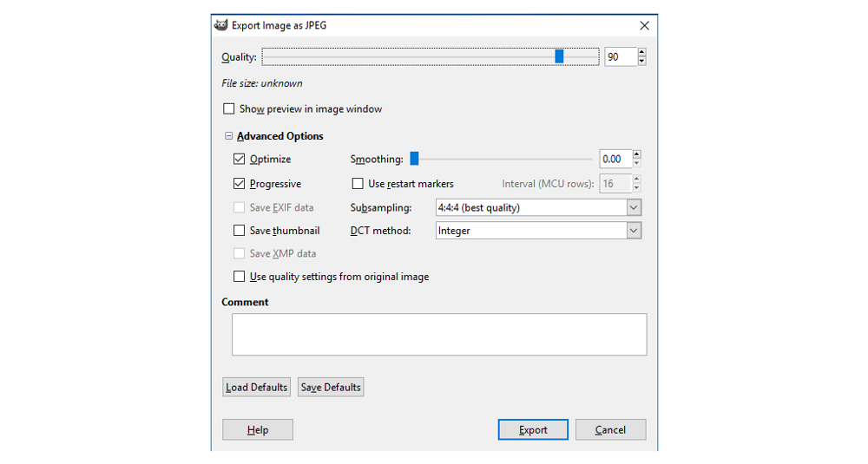Click the Smoothing label

point(377,160)
